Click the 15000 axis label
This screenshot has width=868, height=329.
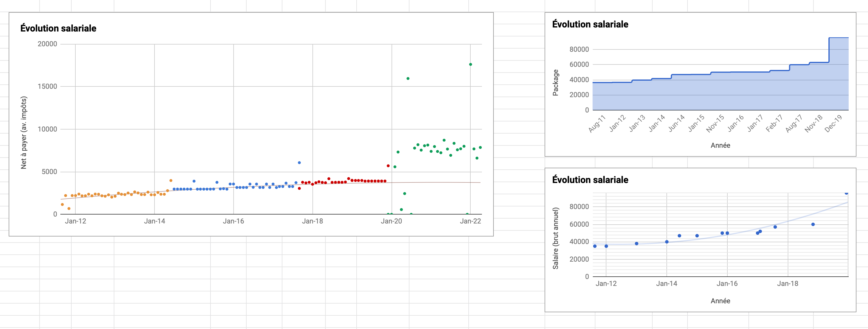[x=47, y=86]
